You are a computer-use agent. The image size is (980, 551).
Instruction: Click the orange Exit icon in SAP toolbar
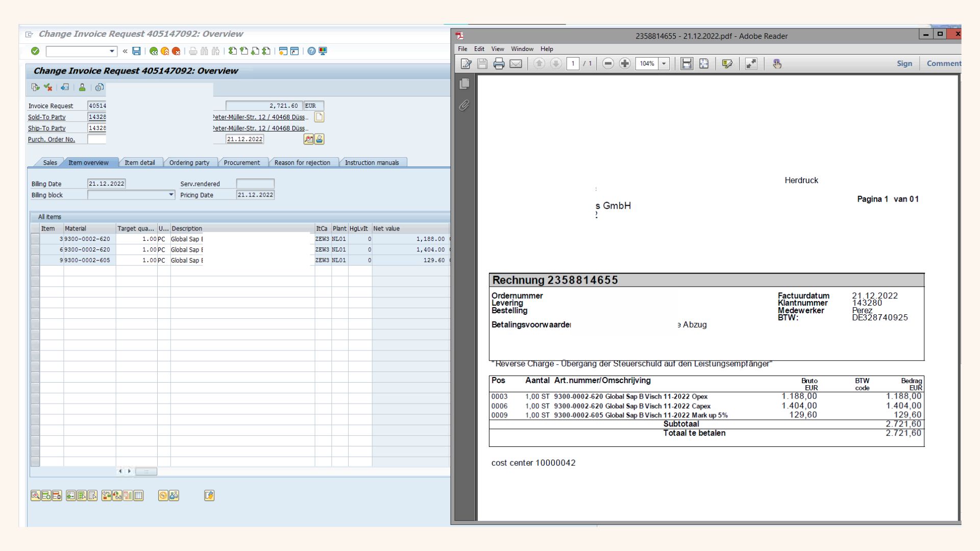click(x=164, y=51)
